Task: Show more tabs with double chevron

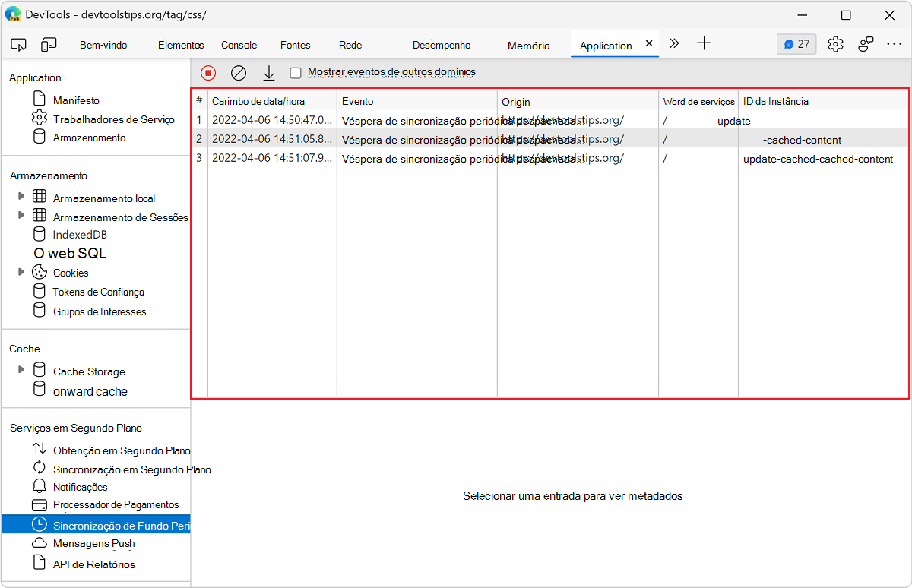Action: [674, 43]
